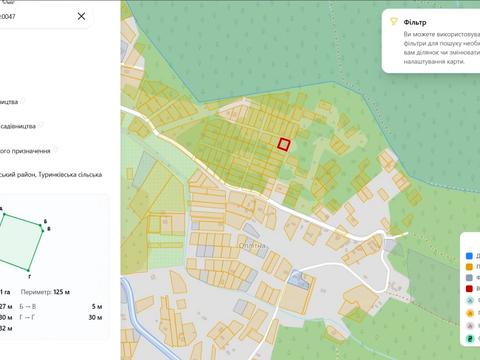Click the funnel icon beside Фільтр

tap(394, 22)
